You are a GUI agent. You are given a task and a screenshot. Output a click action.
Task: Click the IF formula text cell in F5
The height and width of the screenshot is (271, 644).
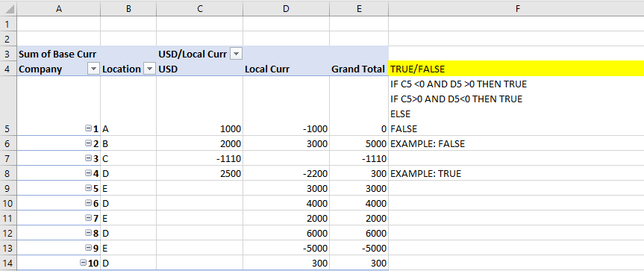pos(516,106)
